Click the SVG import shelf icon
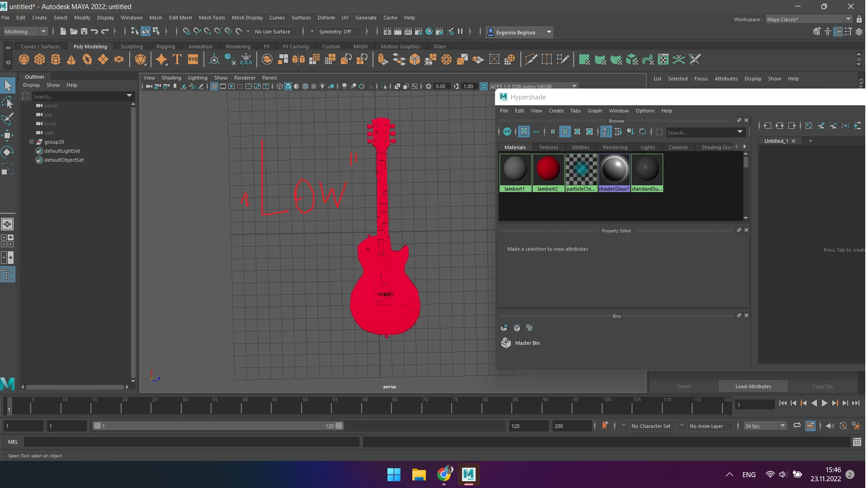Screen dimensions: 868x488 (193, 59)
